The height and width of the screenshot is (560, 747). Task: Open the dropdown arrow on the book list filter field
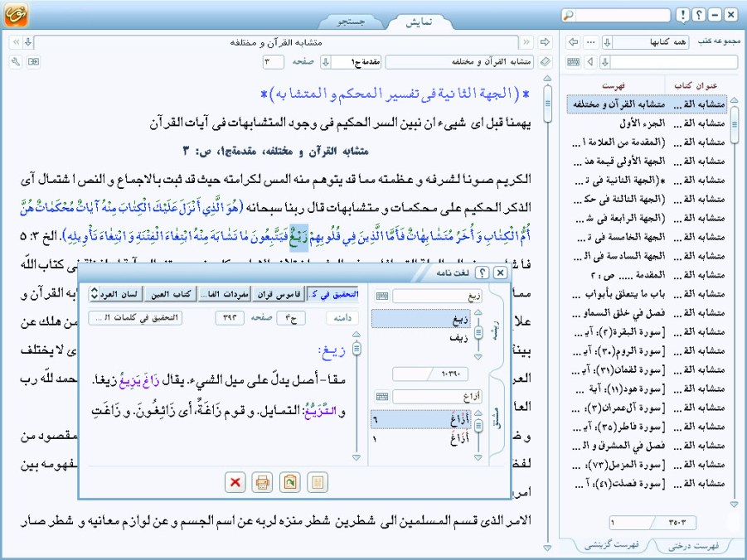[x=605, y=61]
